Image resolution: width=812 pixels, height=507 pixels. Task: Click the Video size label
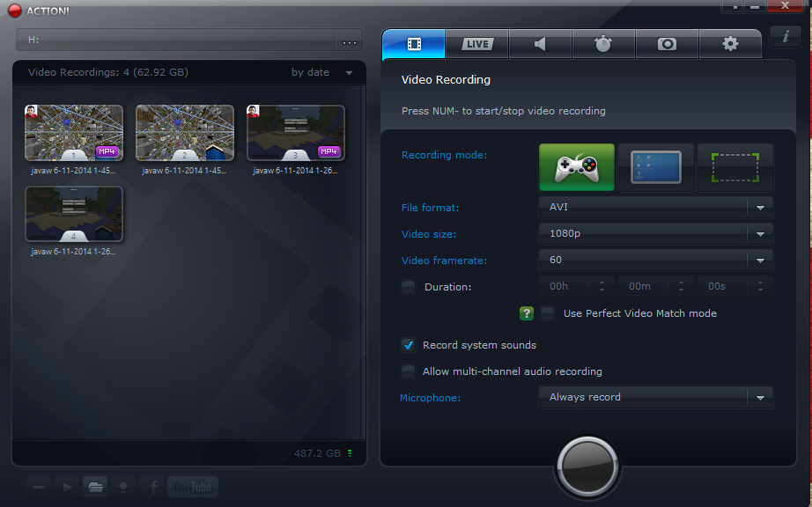pyautogui.click(x=429, y=234)
